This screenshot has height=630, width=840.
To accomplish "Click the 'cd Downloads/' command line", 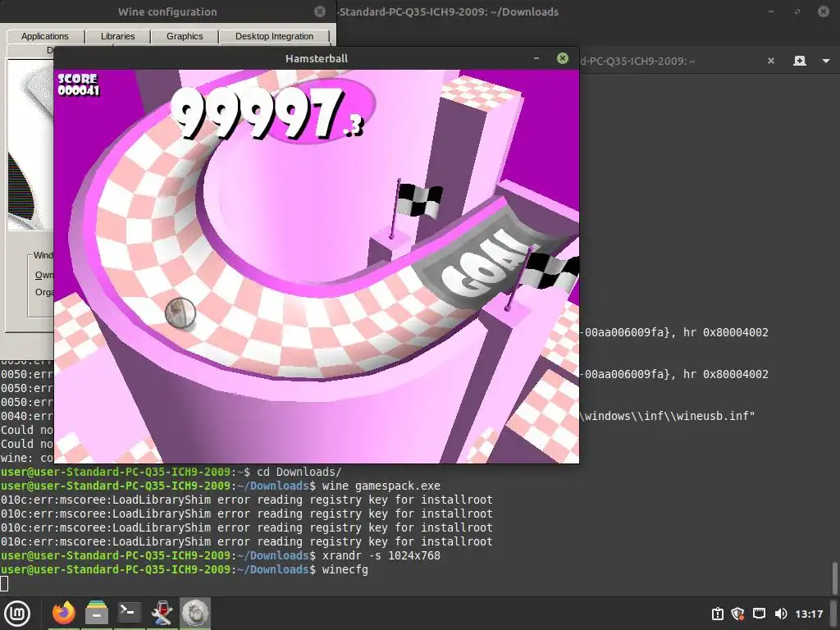I will [299, 472].
